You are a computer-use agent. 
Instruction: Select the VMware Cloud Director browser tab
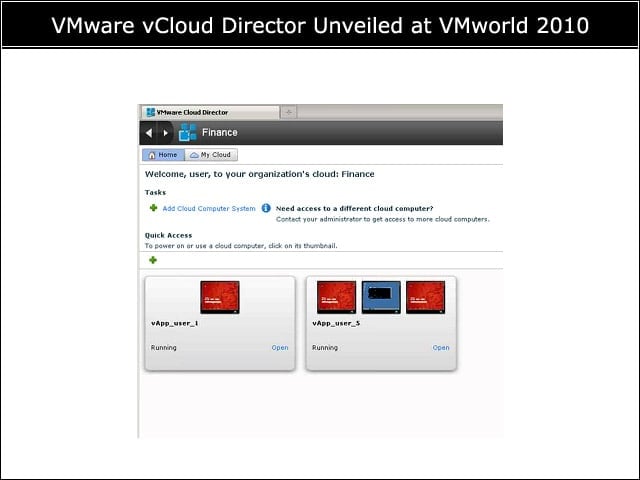[210, 112]
